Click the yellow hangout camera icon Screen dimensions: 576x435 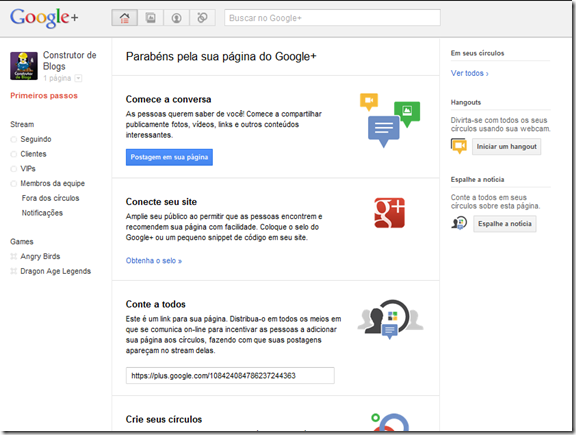459,146
